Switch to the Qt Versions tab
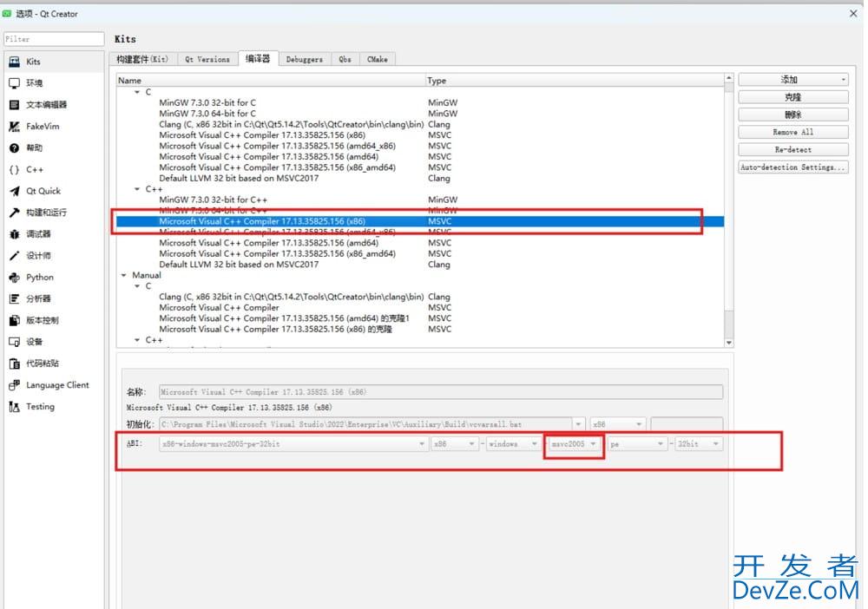 [207, 59]
